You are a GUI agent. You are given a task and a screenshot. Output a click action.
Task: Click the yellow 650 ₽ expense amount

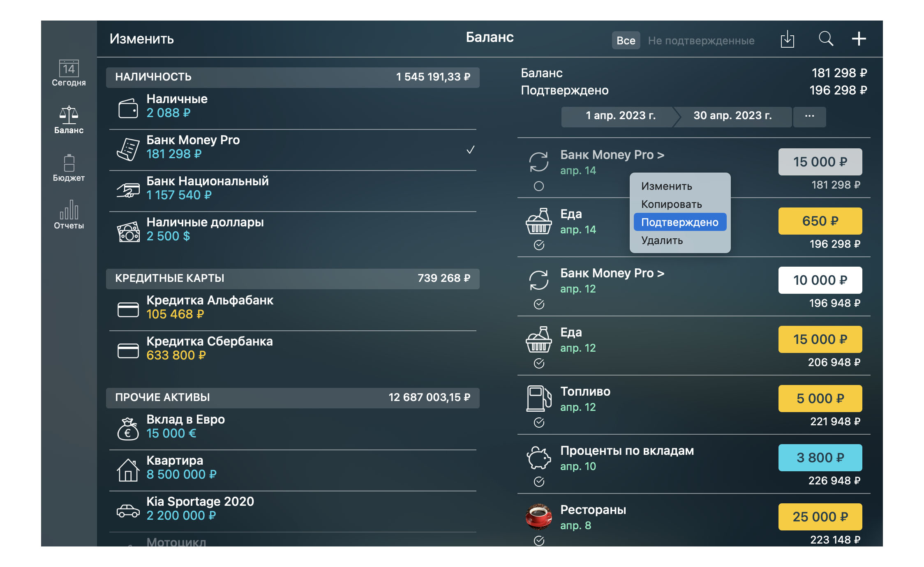(x=820, y=221)
